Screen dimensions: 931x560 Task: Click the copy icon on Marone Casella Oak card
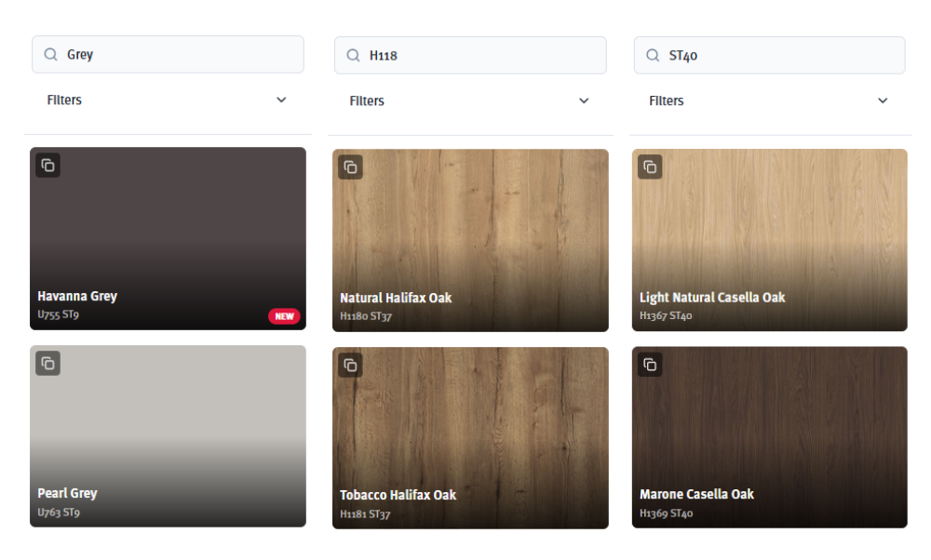(x=650, y=365)
